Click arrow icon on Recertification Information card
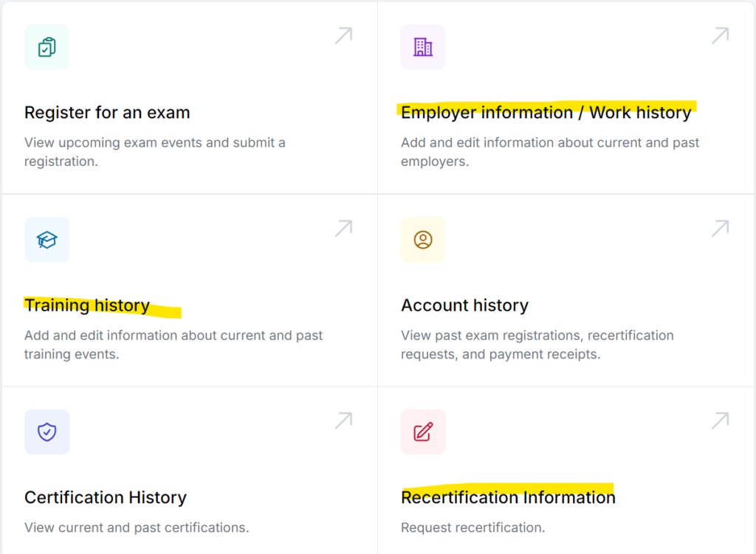Viewport: 756px width, 554px height. [x=720, y=420]
